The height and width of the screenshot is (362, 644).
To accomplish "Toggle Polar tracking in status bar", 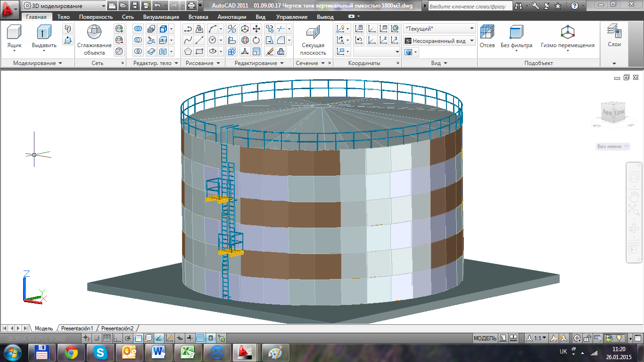I will point(128,338).
